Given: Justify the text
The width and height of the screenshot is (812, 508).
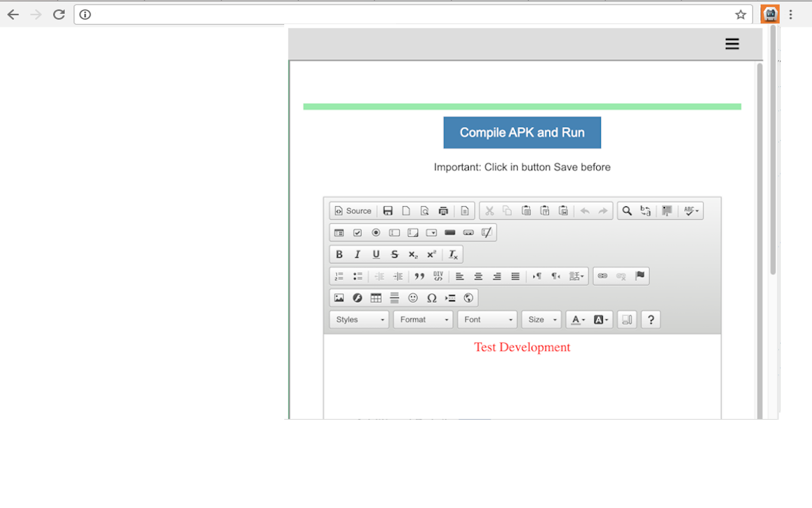Looking at the screenshot, I should pyautogui.click(x=515, y=276).
